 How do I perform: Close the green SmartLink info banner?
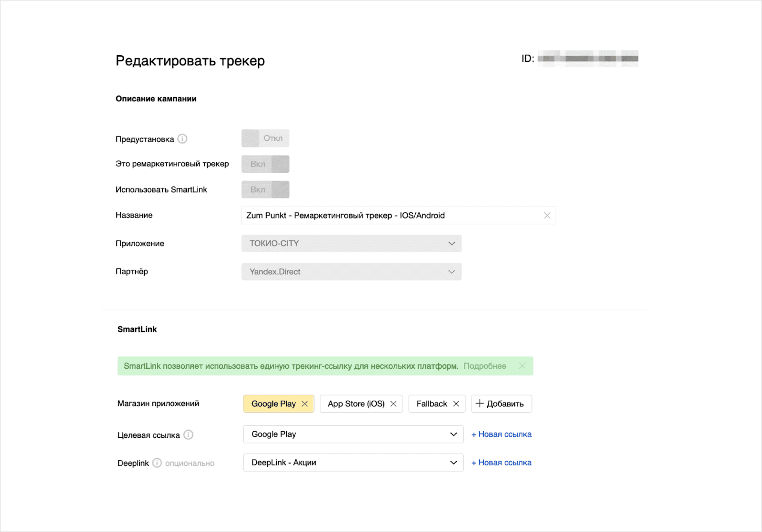522,366
